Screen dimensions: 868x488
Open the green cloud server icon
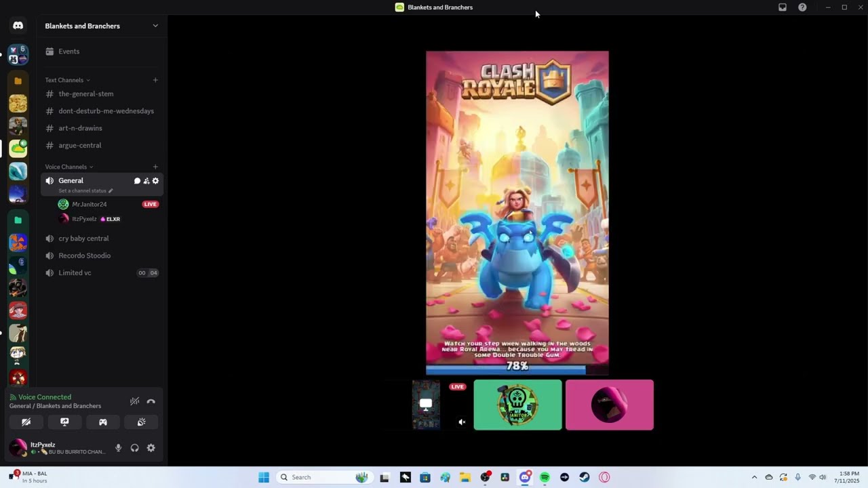pos(18,148)
